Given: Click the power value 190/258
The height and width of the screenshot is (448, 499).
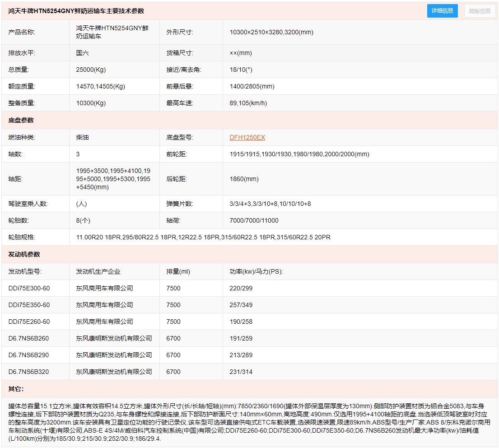Looking at the screenshot, I should (241, 322).
